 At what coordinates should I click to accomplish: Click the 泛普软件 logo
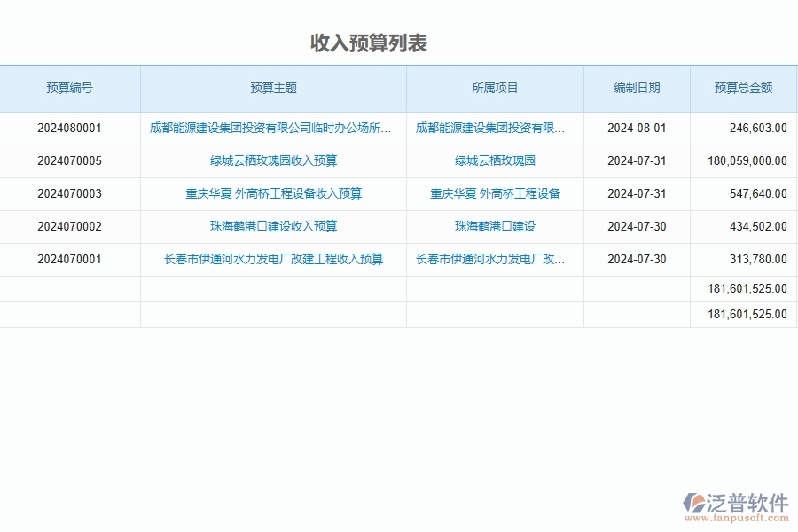pyautogui.click(x=738, y=503)
